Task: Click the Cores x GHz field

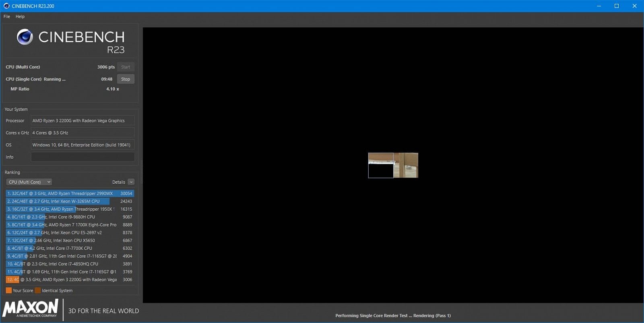Action: click(x=83, y=133)
